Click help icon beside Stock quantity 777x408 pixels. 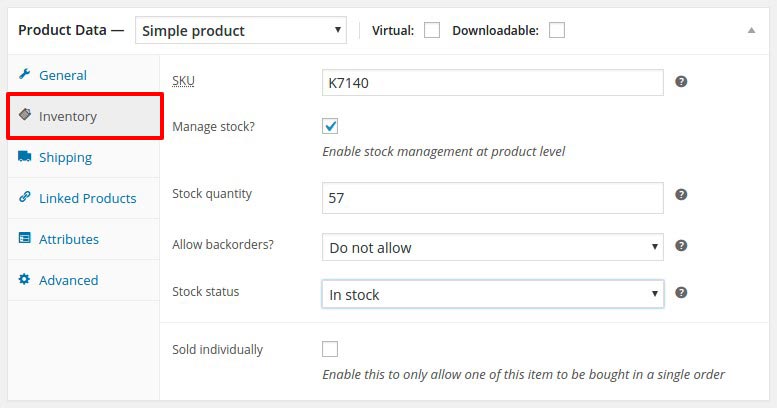click(x=681, y=195)
